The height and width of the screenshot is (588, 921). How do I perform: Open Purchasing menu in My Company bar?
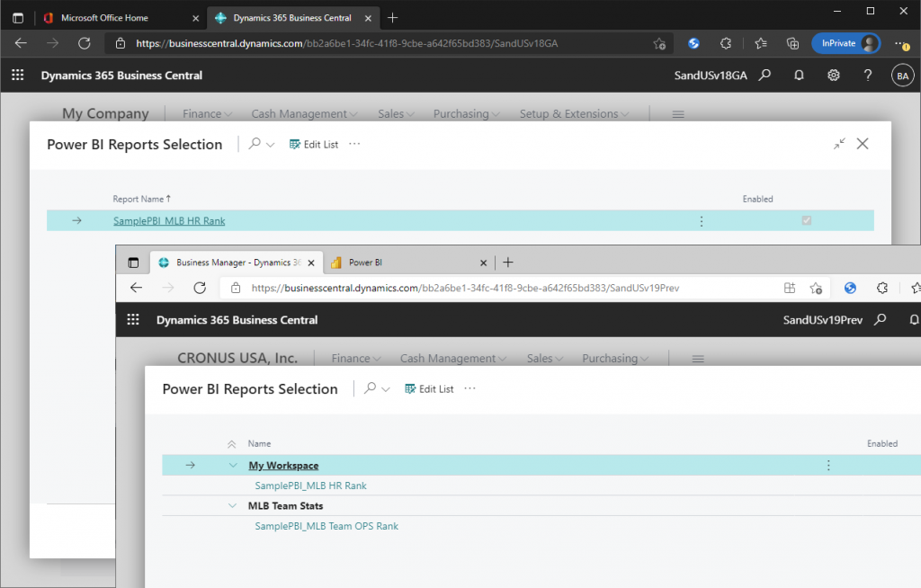[x=467, y=114]
